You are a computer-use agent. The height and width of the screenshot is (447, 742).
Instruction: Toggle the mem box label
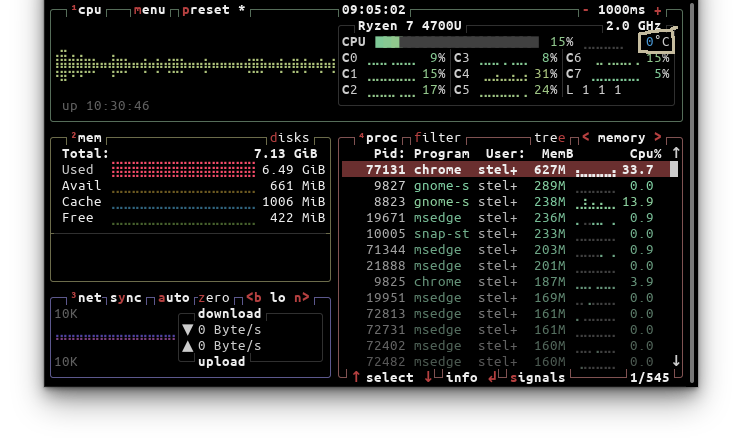[87, 138]
